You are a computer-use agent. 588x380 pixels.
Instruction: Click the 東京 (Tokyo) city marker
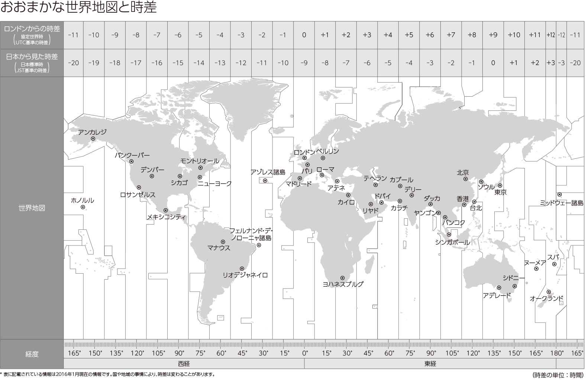click(500, 186)
